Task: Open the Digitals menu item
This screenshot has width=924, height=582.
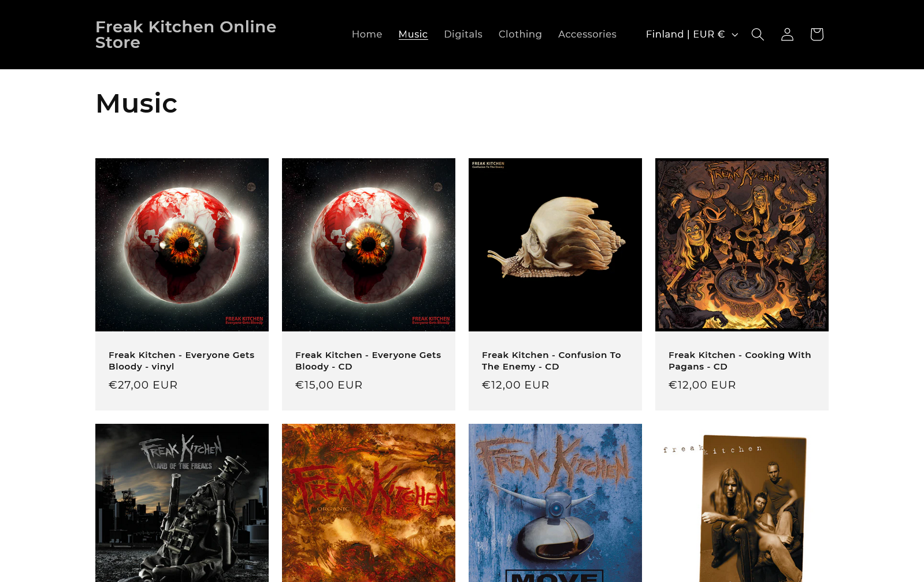Action: tap(463, 35)
